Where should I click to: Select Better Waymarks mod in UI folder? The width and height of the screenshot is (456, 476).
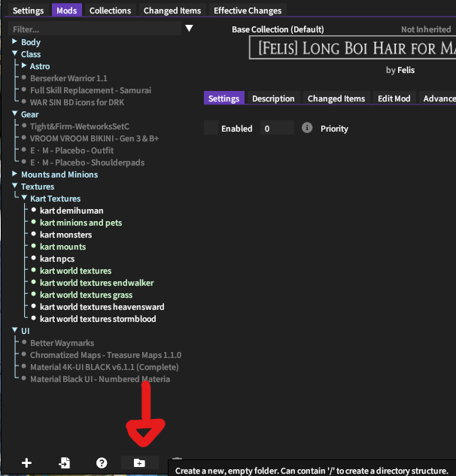tap(63, 343)
